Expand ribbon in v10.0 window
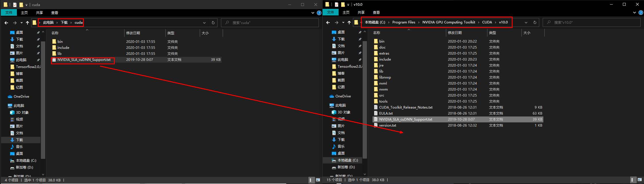Viewport: 644px width, 184px height. click(634, 13)
